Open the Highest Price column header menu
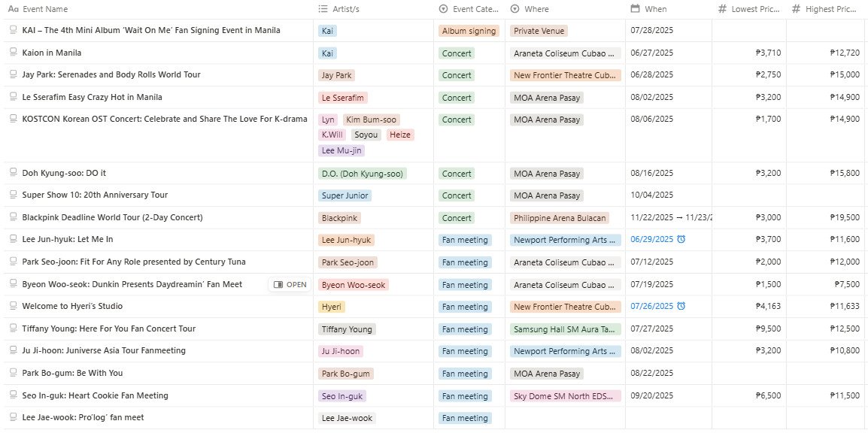Image resolution: width=868 pixels, height=433 pixels. 824,9
